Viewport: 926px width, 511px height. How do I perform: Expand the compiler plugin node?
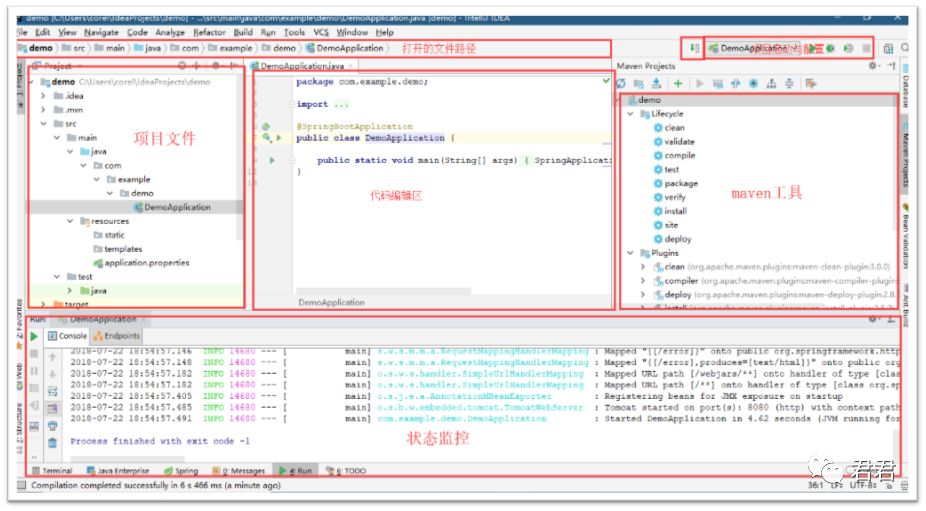tap(643, 281)
